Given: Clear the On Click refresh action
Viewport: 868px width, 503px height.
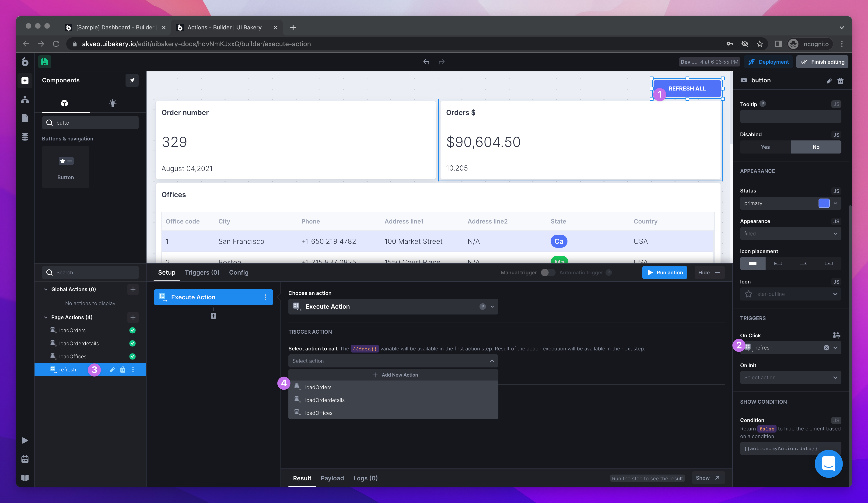Looking at the screenshot, I should 826,348.
